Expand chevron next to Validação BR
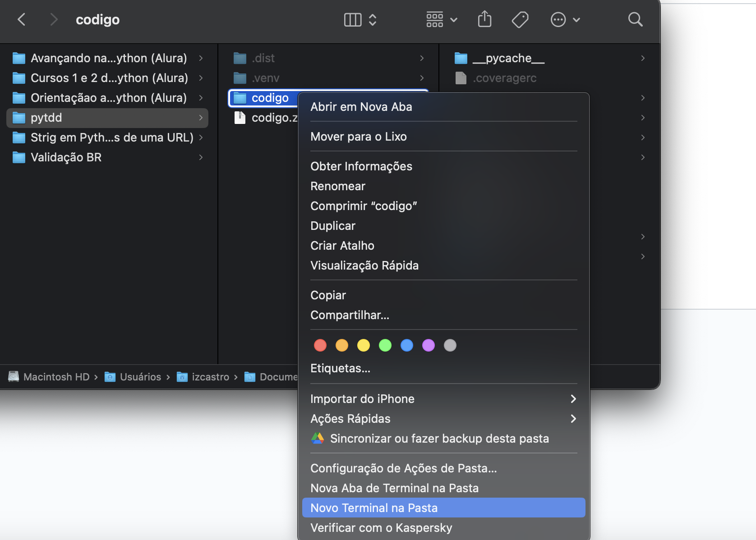This screenshot has width=756, height=540. coord(201,157)
